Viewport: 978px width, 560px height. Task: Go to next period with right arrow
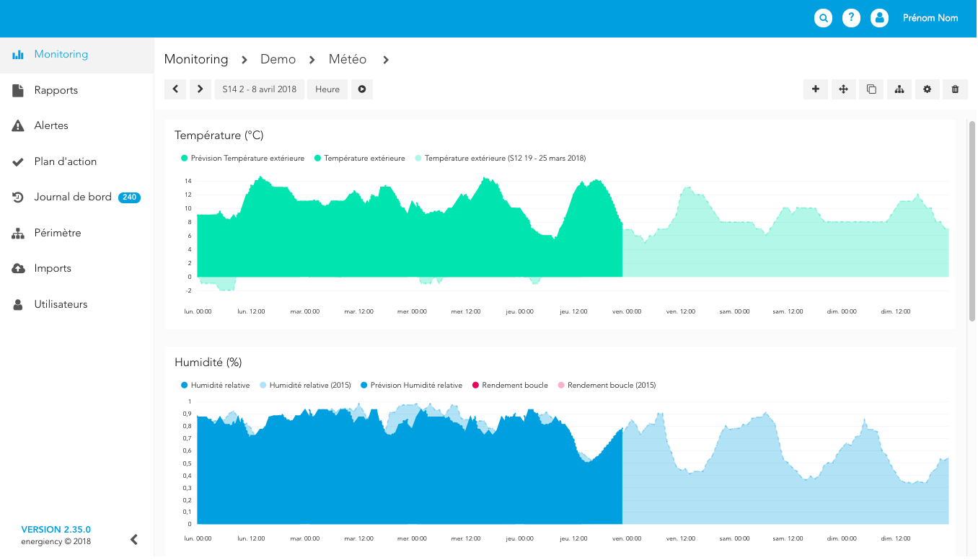pyautogui.click(x=201, y=89)
